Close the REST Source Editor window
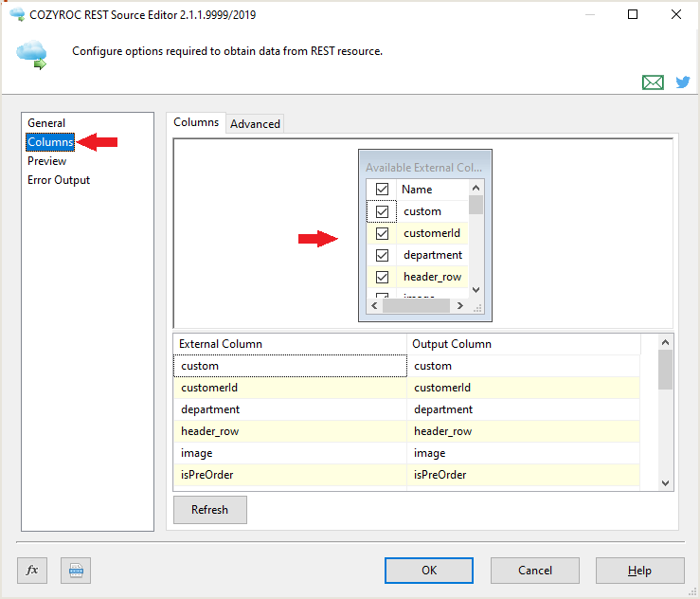The height and width of the screenshot is (599, 700). coord(676,14)
